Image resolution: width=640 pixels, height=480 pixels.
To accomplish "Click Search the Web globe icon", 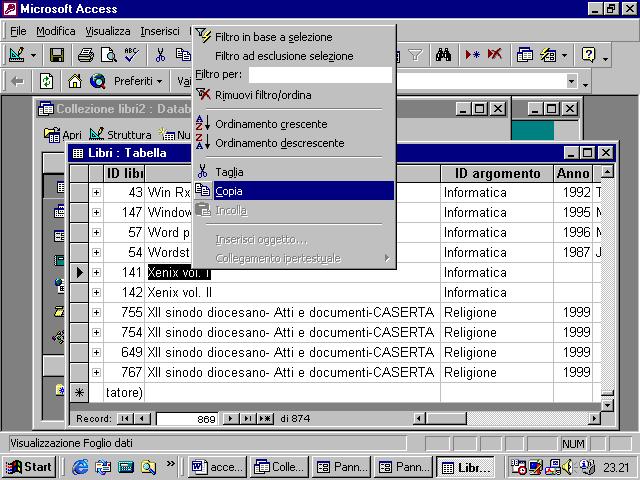I will (98, 82).
